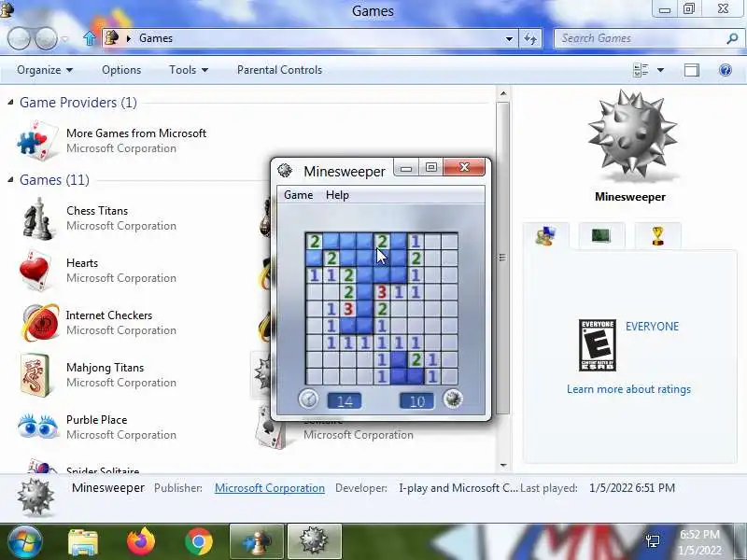This screenshot has height=560, width=747.
Task: Click the change view icon
Action: [641, 71]
